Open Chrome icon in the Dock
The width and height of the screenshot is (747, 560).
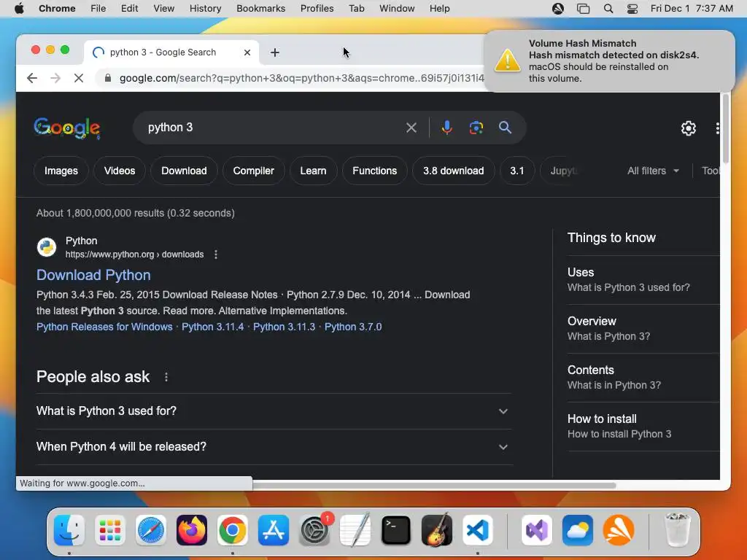tap(233, 530)
